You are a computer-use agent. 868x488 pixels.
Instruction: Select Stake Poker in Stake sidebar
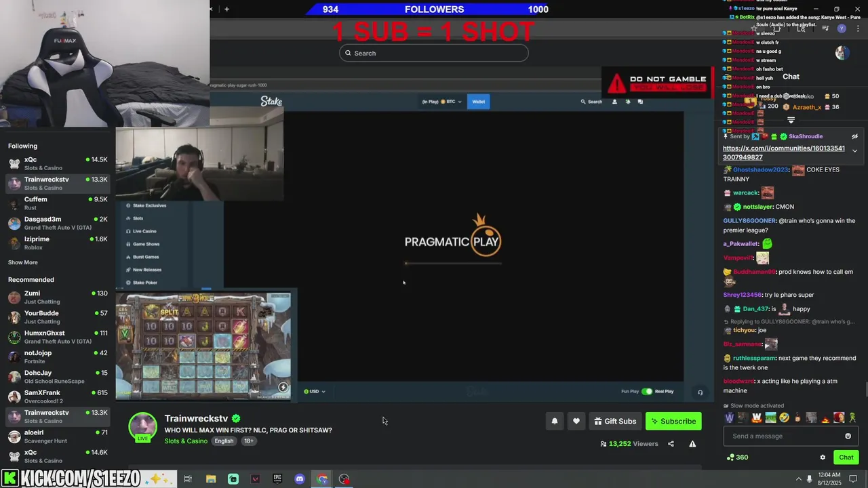coord(142,283)
